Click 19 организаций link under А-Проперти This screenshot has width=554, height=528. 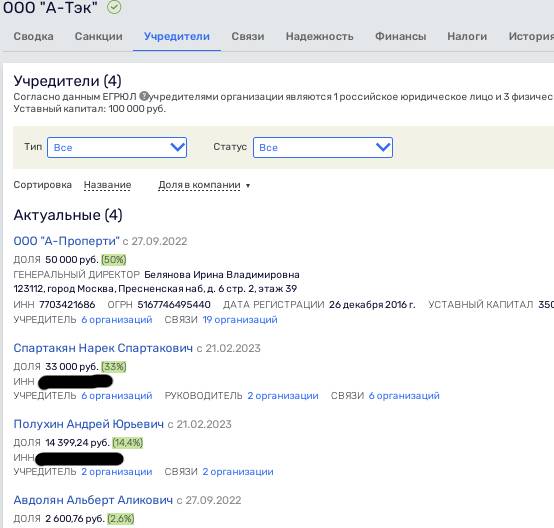pos(240,320)
